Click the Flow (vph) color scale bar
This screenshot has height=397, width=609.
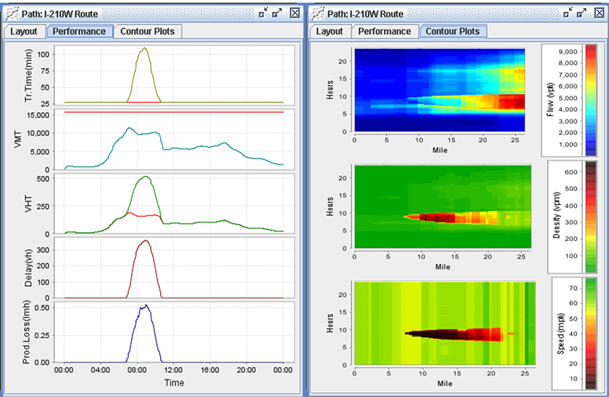coord(591,100)
